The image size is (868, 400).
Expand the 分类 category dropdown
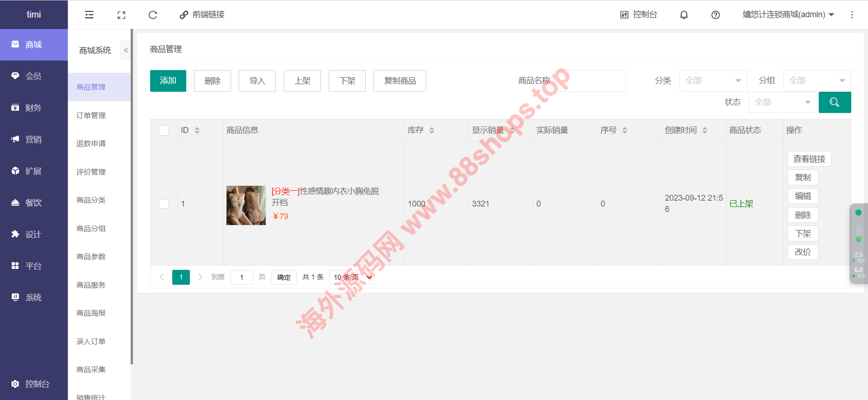[712, 81]
